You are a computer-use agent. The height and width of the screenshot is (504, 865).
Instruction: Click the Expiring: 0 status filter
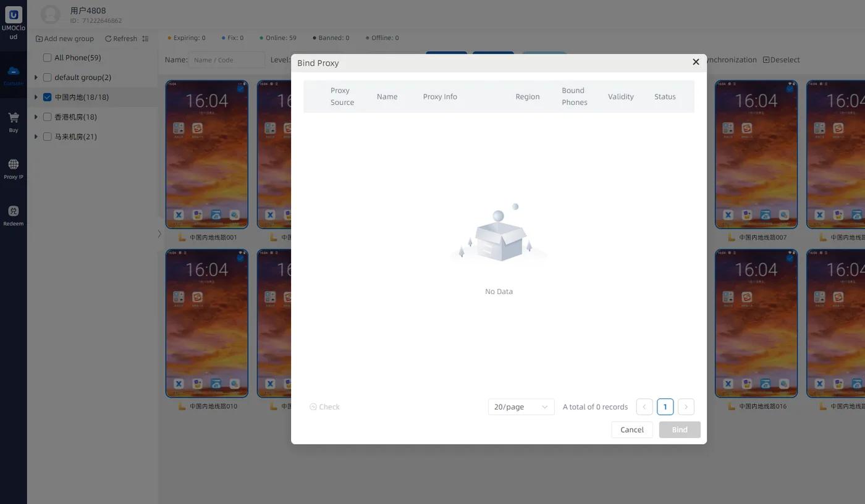tap(187, 38)
